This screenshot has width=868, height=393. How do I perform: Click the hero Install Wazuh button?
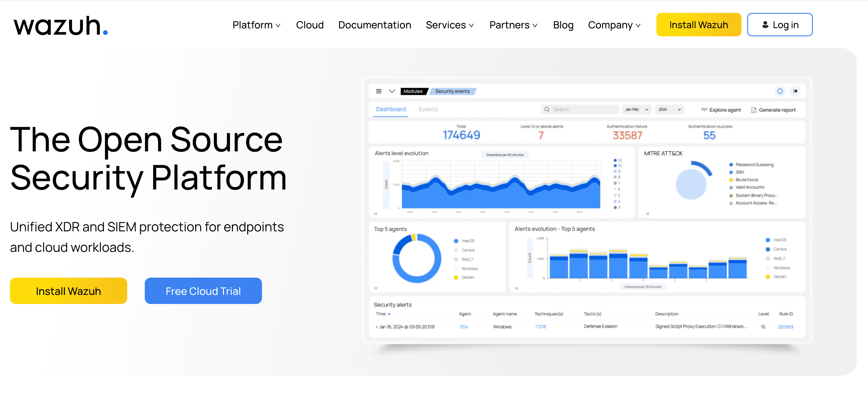click(68, 291)
